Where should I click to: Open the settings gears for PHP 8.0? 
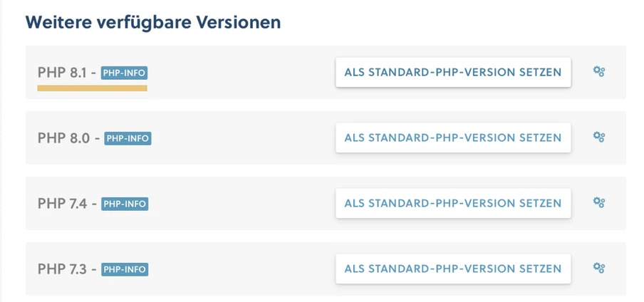(599, 137)
